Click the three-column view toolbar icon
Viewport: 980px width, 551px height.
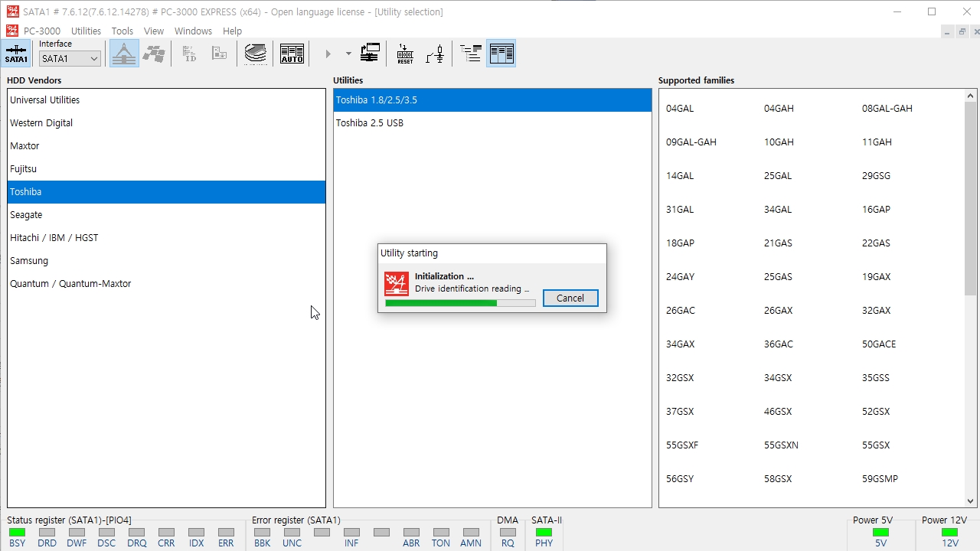tap(501, 54)
